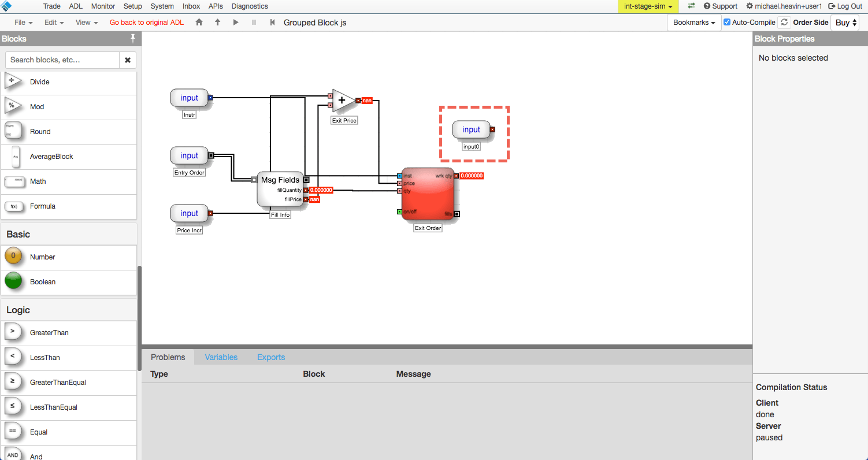Select the AverageBlock icon
Image resolution: width=868 pixels, height=460 pixels.
click(x=16, y=156)
